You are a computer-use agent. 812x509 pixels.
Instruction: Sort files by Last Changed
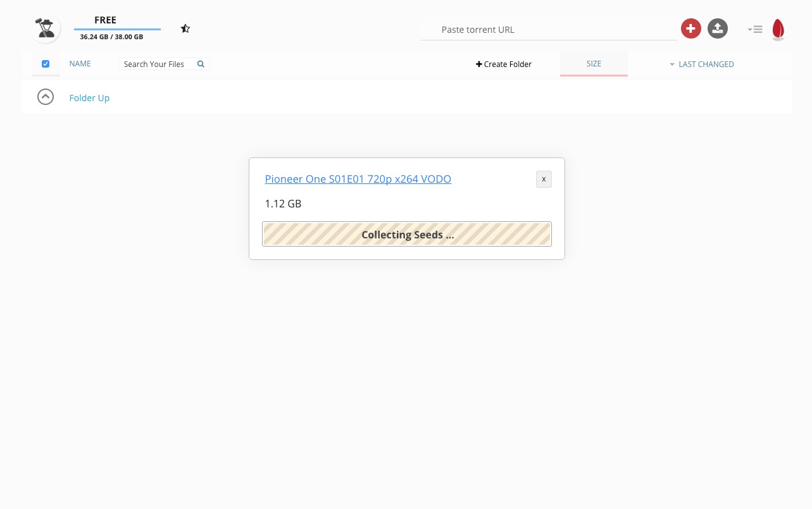pos(702,64)
